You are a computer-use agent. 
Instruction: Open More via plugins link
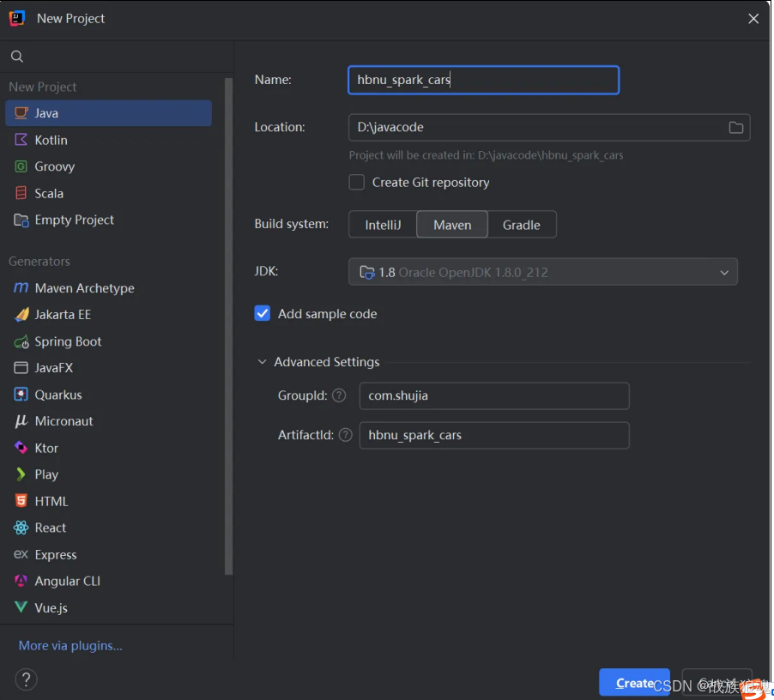(x=70, y=645)
